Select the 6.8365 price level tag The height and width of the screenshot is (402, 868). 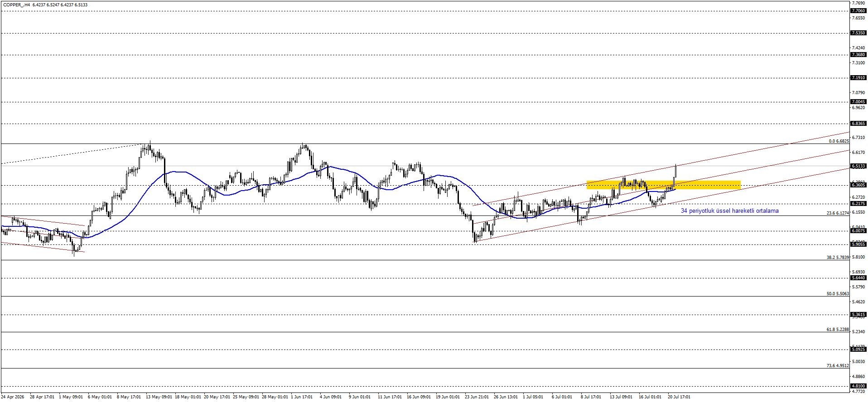point(858,124)
